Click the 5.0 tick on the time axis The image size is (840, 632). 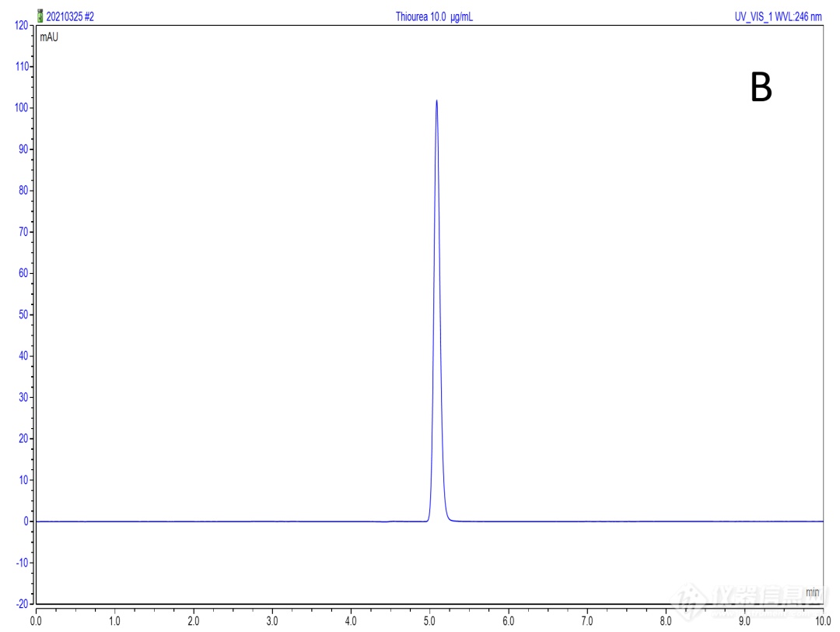point(429,621)
